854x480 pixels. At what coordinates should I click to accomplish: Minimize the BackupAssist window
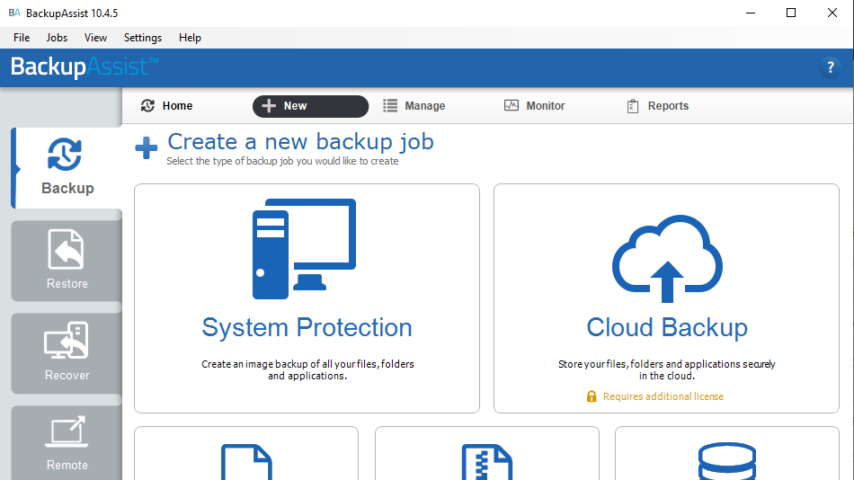tap(751, 13)
